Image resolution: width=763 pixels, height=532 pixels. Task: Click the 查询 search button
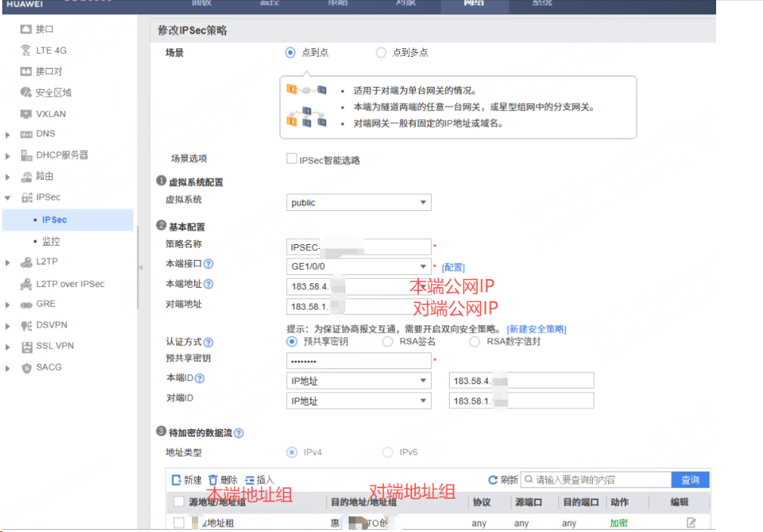tap(690, 480)
